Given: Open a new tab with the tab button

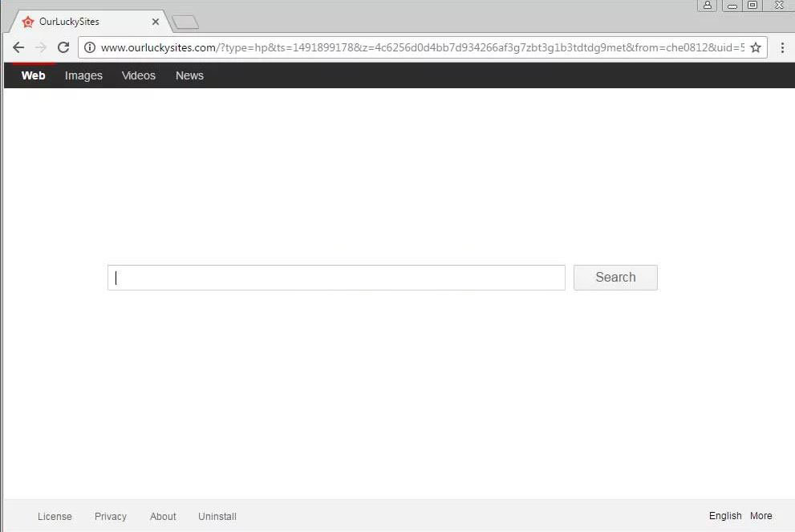Looking at the screenshot, I should [x=185, y=22].
